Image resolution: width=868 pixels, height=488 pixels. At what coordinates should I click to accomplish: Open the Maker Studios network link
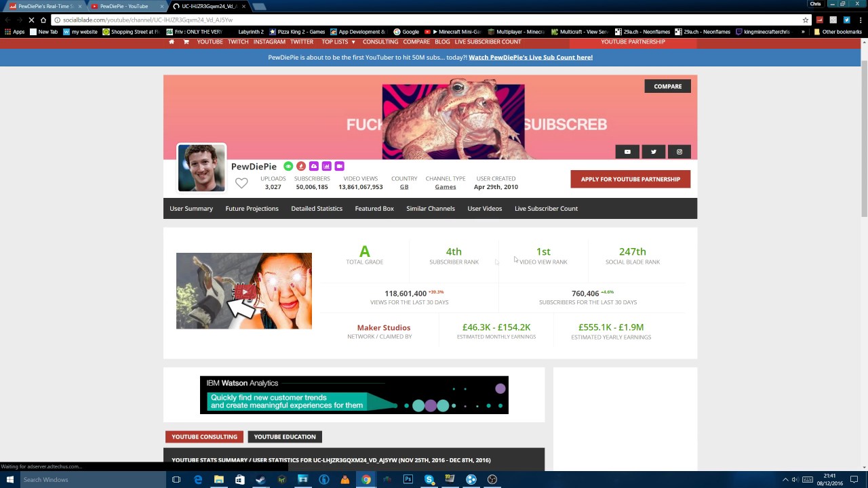coord(384,327)
